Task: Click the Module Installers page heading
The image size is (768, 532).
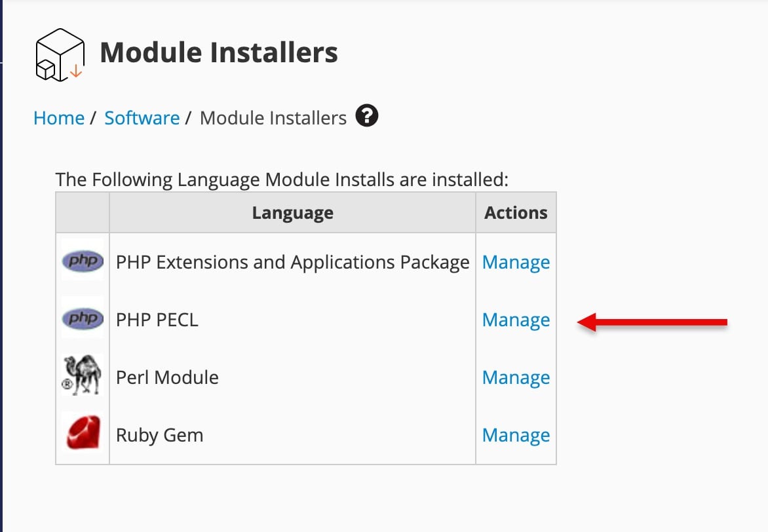Action: (219, 52)
